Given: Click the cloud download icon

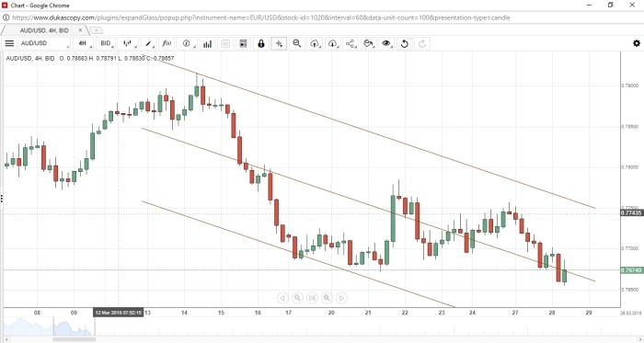Looking at the screenshot, I should (333, 43).
